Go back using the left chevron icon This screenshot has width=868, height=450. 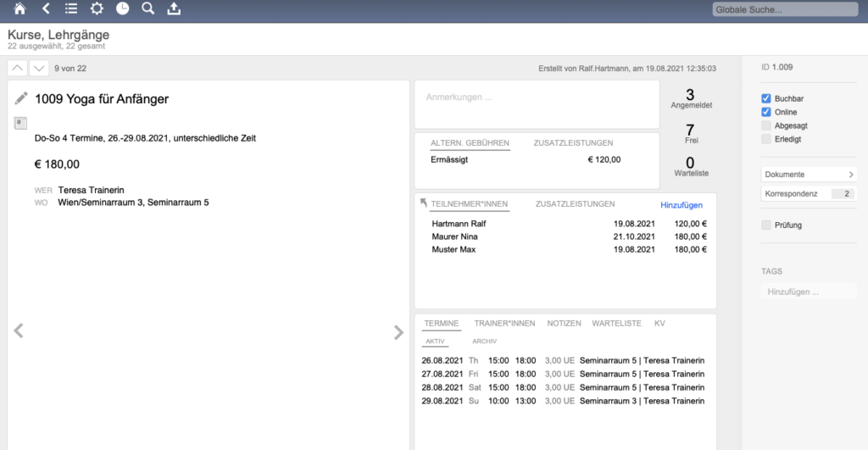[46, 9]
